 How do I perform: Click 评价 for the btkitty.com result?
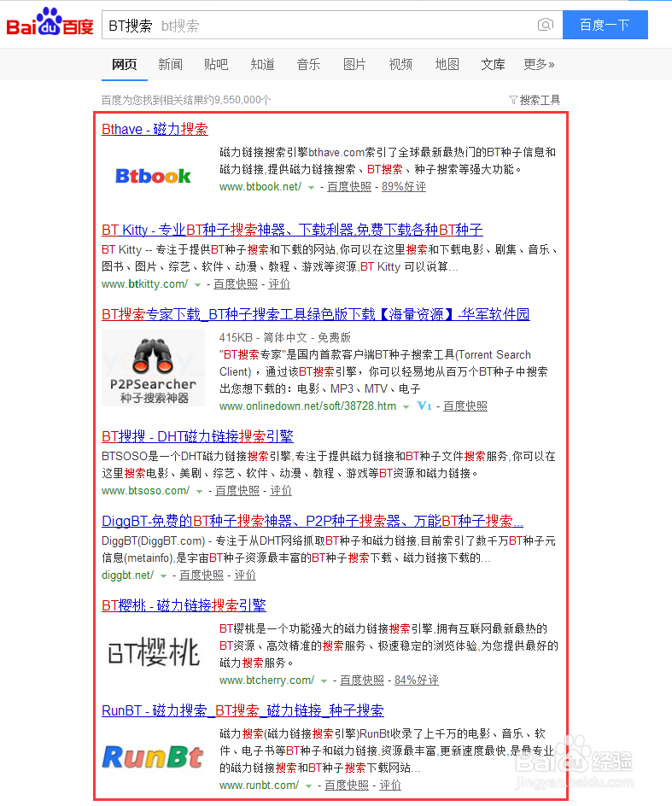(x=279, y=283)
